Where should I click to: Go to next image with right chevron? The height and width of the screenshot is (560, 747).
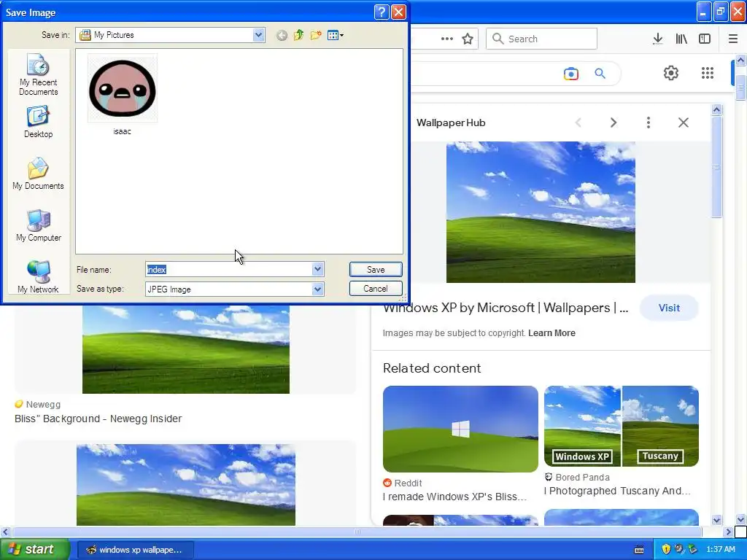tap(614, 122)
